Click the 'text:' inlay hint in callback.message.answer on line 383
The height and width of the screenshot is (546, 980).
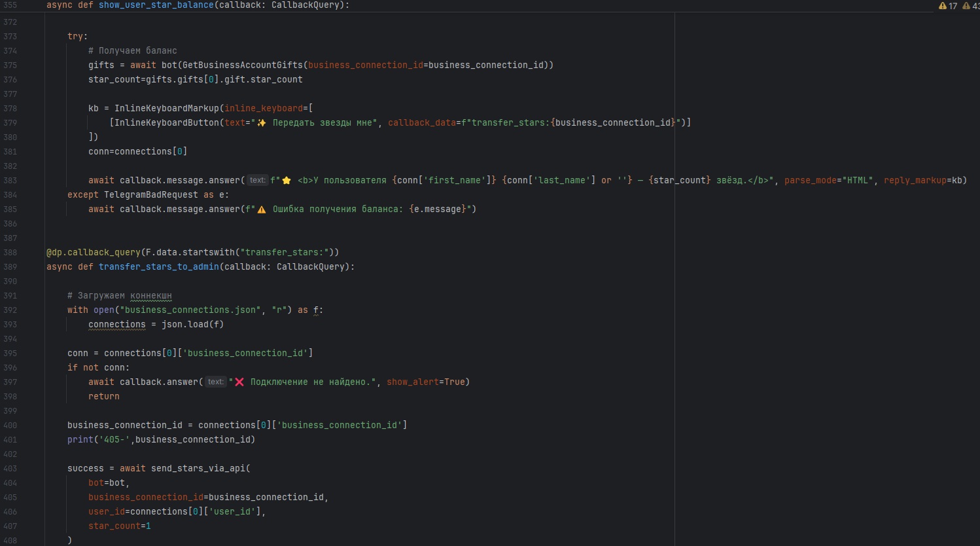(x=258, y=180)
